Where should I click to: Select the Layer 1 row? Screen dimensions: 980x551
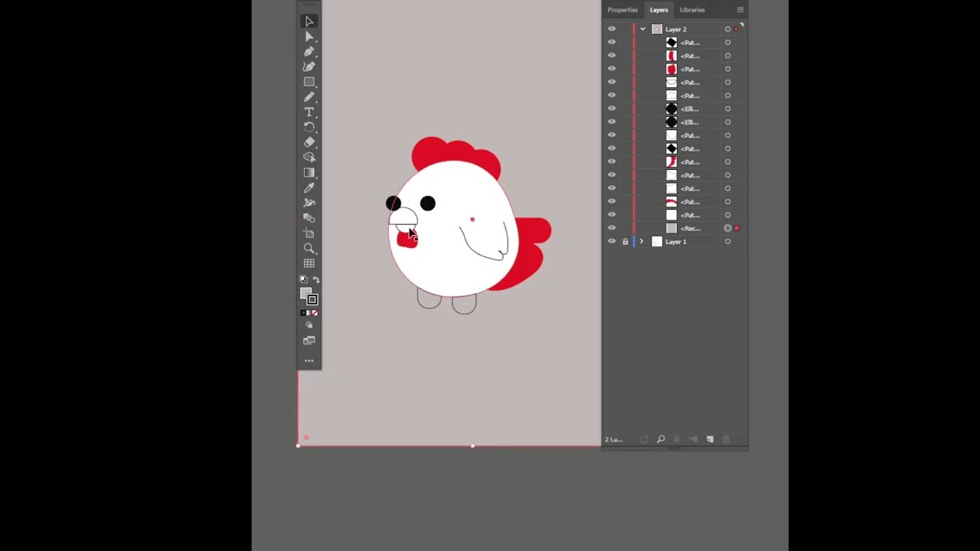pos(675,242)
